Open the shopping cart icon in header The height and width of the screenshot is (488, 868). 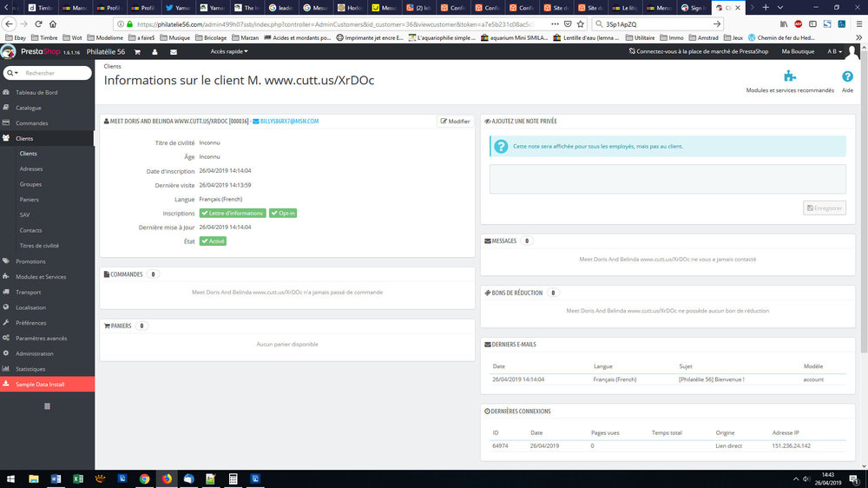coord(137,52)
